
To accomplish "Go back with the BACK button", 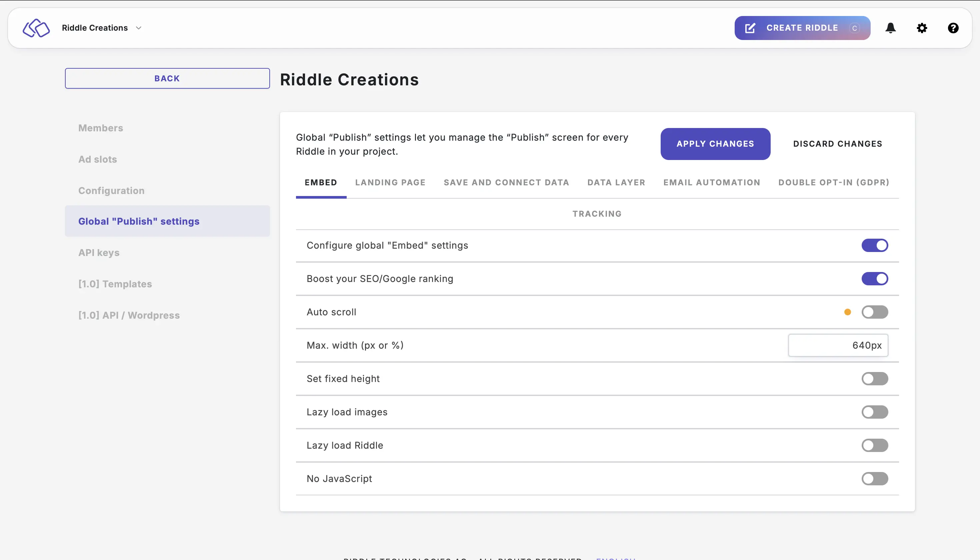I will 167,78.
